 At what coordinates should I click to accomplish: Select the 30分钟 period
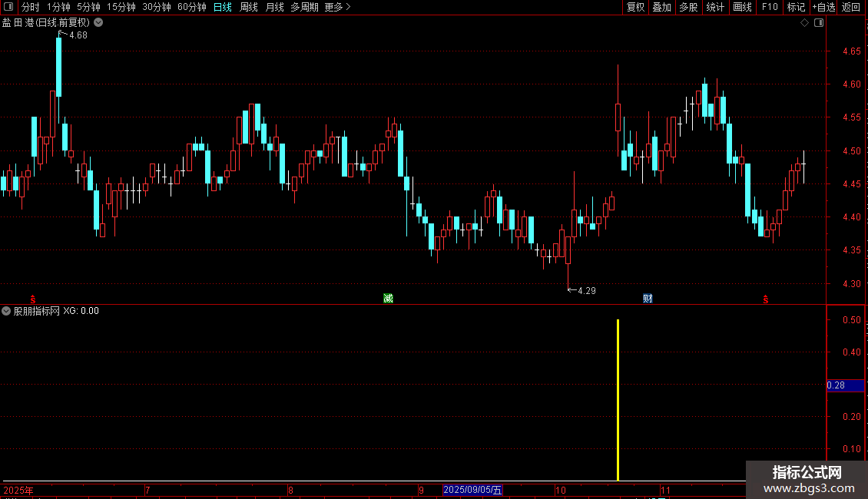pos(157,7)
